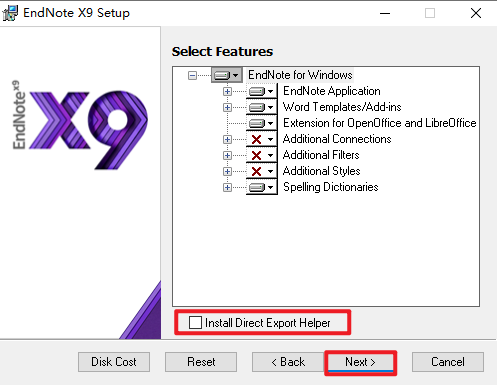Image resolution: width=497 pixels, height=385 pixels.
Task: Check Install Direct Export Helper checkbox
Action: pyautogui.click(x=195, y=322)
